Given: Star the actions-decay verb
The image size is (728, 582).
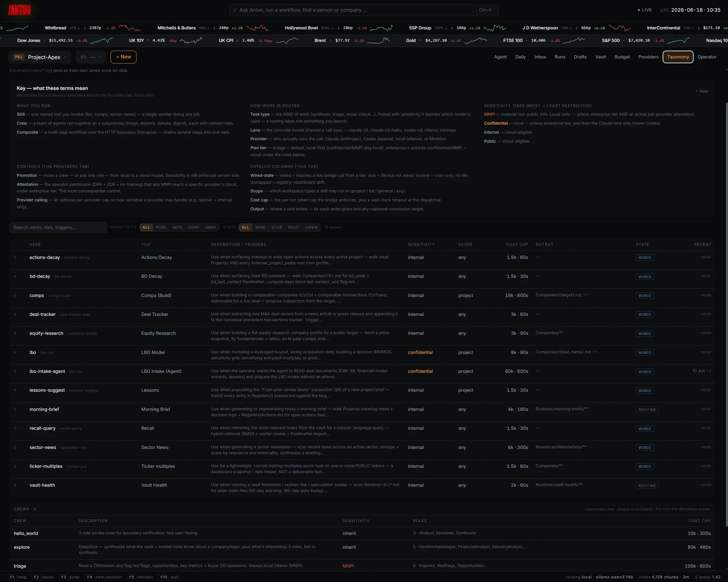Looking at the screenshot, I should tap(15, 258).
